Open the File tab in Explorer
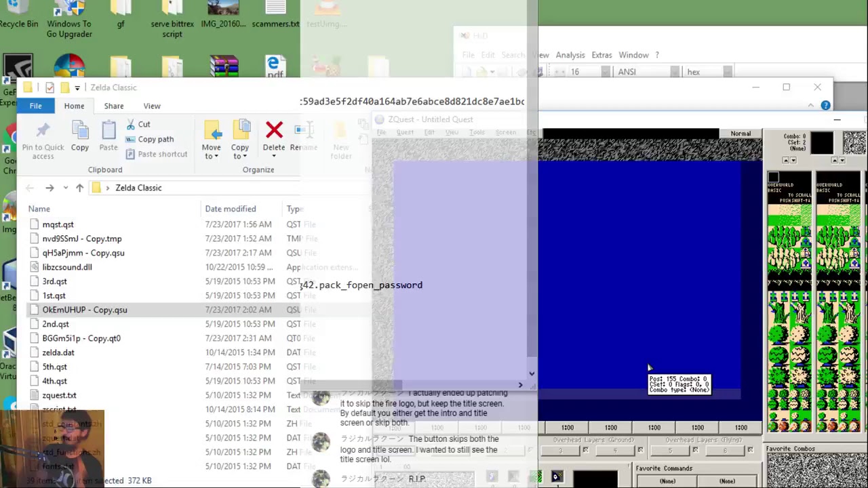 35,106
